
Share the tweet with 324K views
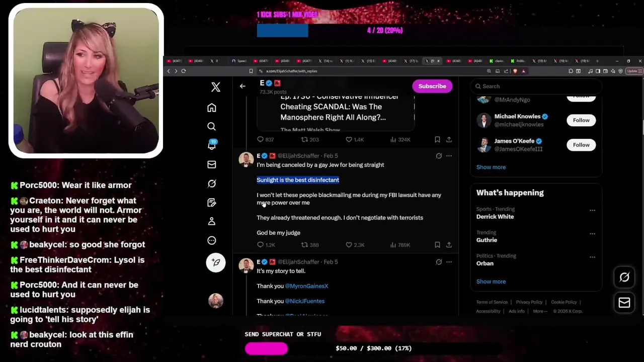[449, 139]
